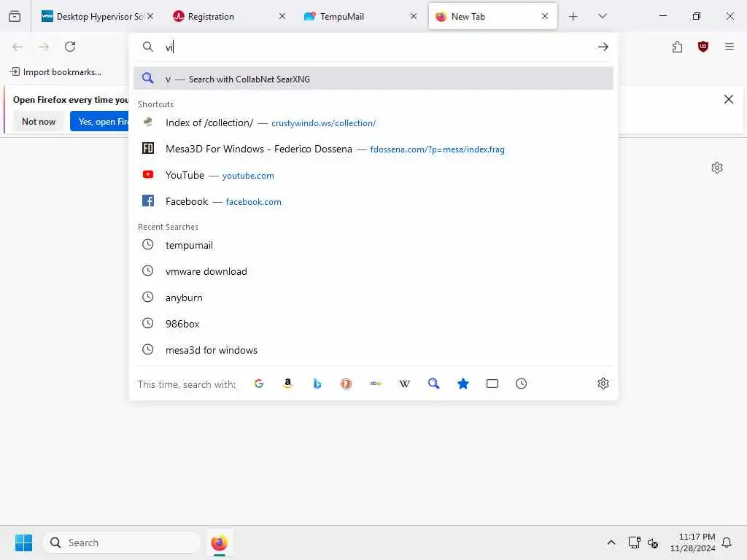
Task: Click the network status tray icon
Action: (635, 542)
